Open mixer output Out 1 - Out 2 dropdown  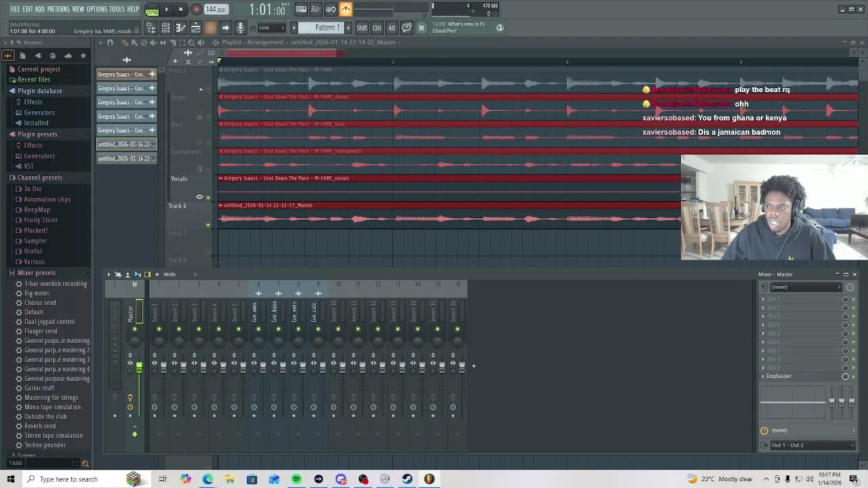pos(812,445)
